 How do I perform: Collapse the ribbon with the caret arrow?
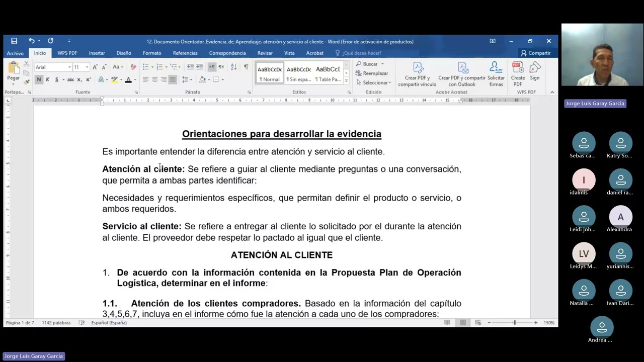click(552, 92)
